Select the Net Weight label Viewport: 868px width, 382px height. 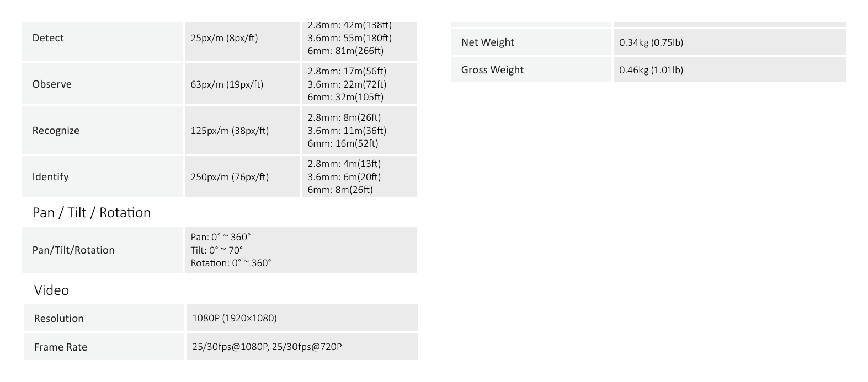pyautogui.click(x=488, y=42)
